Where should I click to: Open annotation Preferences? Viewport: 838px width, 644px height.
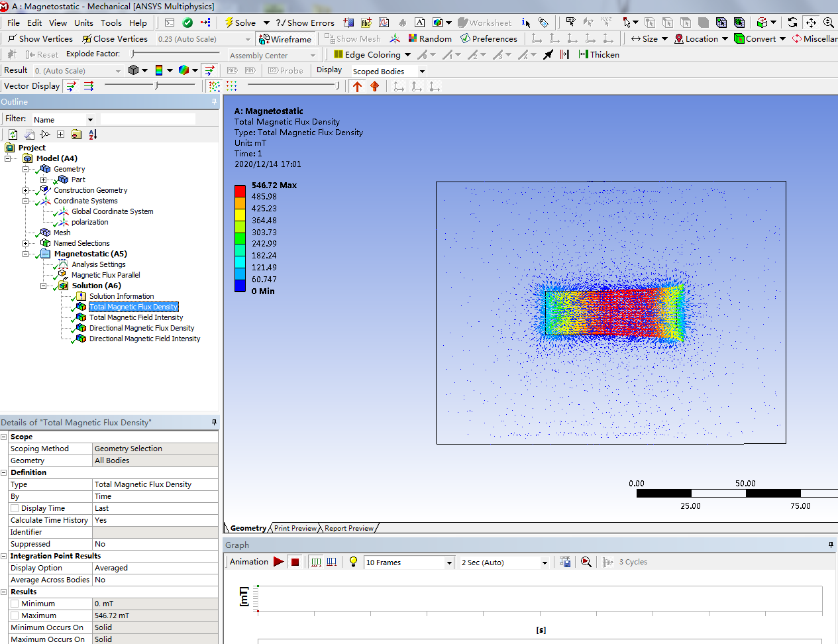pos(489,38)
